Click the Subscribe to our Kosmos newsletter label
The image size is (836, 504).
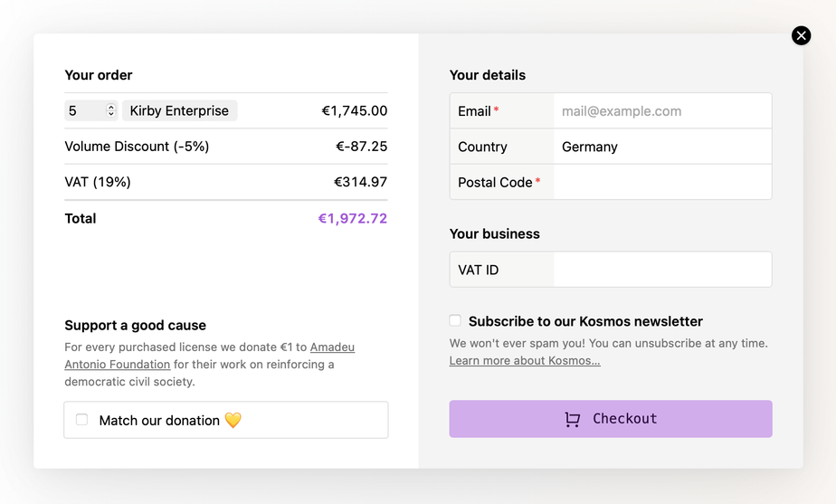tap(585, 321)
